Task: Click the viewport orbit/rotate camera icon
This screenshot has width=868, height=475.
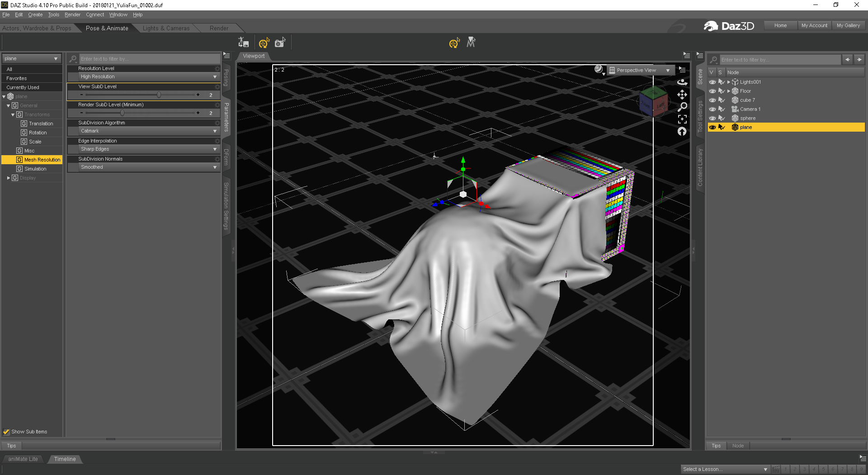Action: click(x=682, y=82)
